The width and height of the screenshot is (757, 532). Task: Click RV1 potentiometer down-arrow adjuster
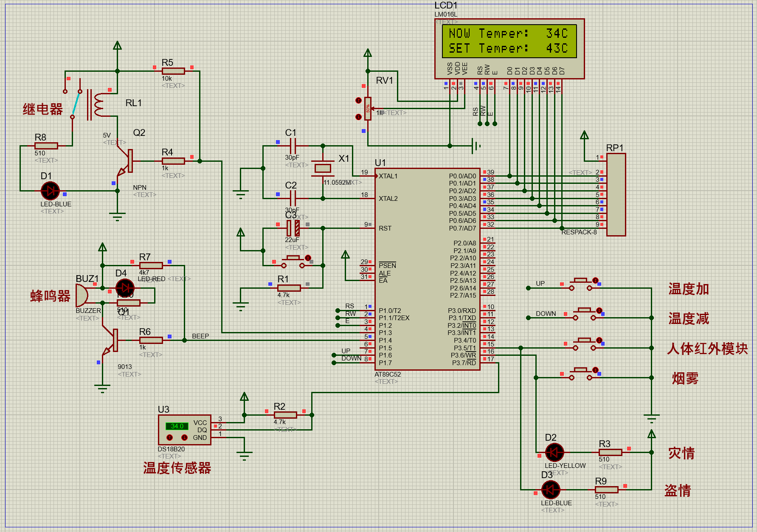[358, 117]
